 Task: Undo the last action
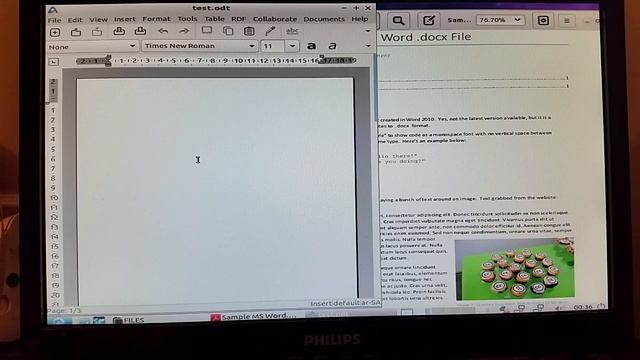tap(163, 31)
